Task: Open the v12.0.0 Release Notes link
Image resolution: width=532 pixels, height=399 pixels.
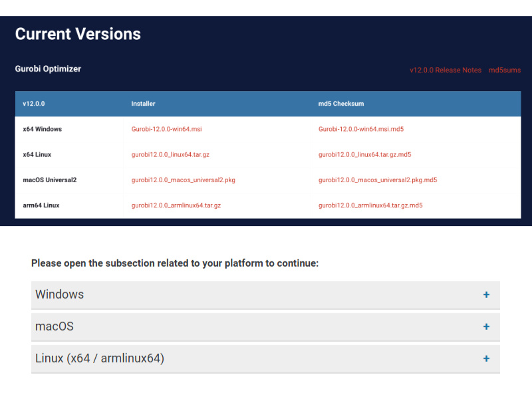Action: [x=445, y=70]
